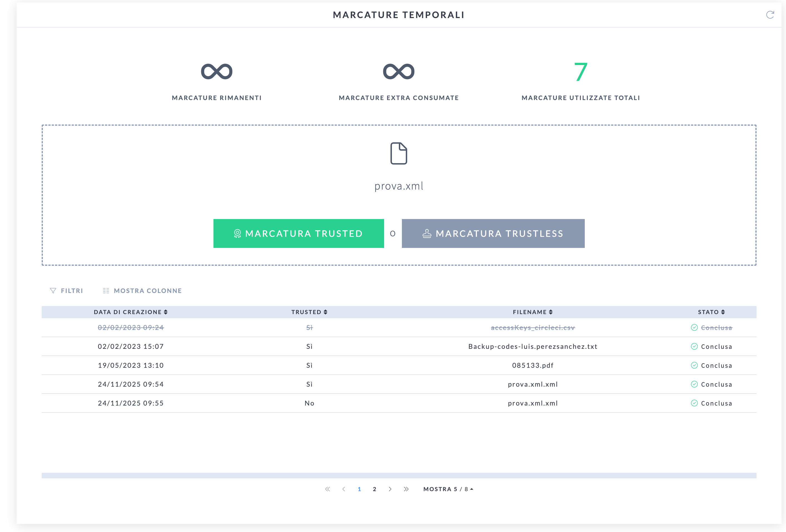
Task: Click the Sì value in the 02/02/2023 15:07 row
Action: pos(309,346)
